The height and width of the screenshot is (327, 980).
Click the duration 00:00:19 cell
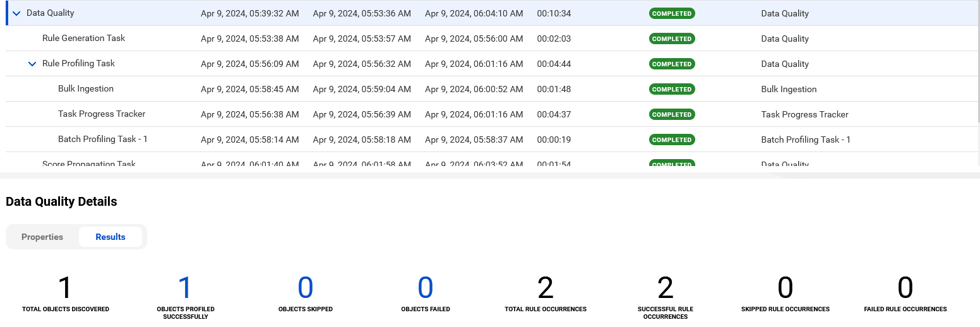coord(554,140)
